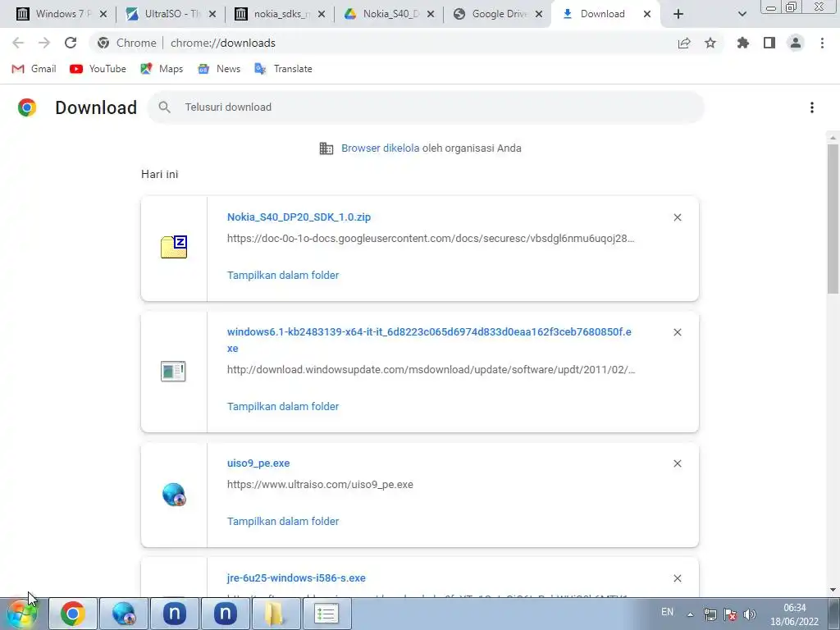Open the Maps bookmark

[162, 69]
